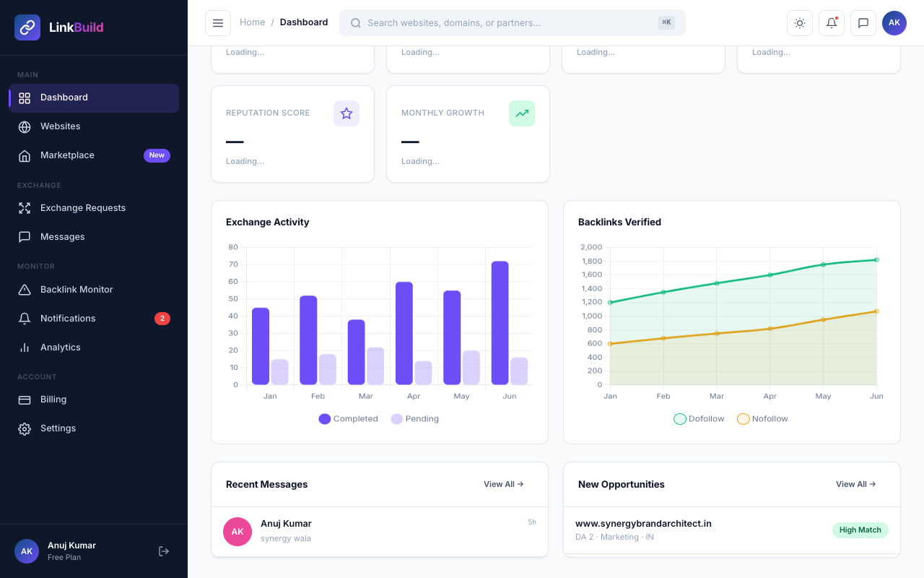The height and width of the screenshot is (578, 924).
Task: Click the High Match badge
Action: pyautogui.click(x=860, y=530)
